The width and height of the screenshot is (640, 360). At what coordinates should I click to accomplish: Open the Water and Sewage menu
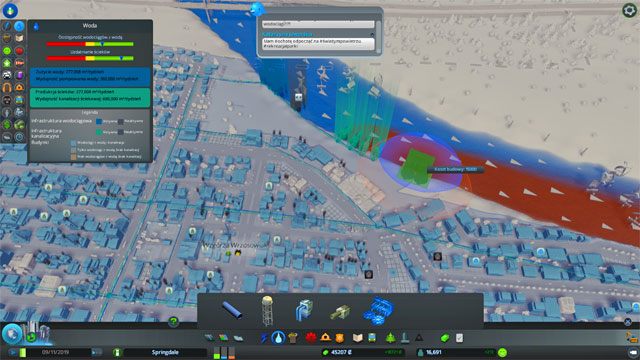coord(278,338)
